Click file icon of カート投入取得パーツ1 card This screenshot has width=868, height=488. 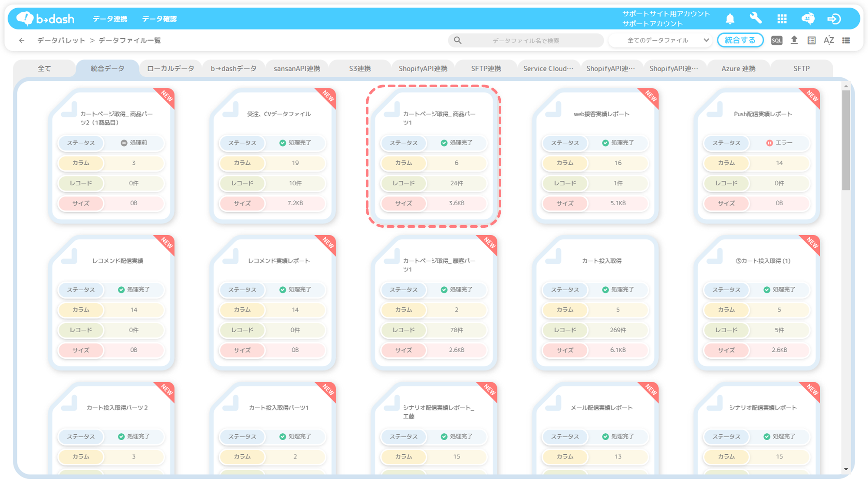pyautogui.click(x=230, y=403)
